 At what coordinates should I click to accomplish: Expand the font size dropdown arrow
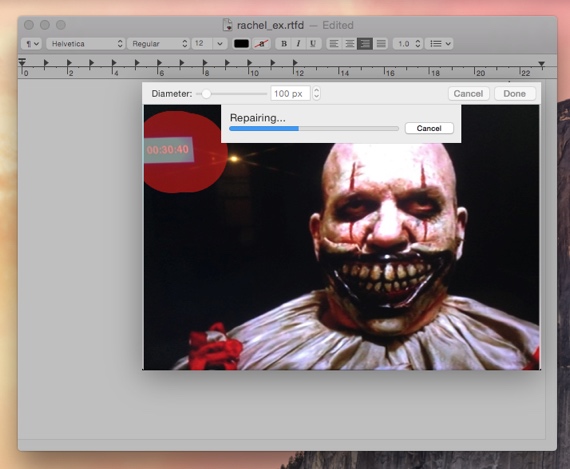(220, 44)
